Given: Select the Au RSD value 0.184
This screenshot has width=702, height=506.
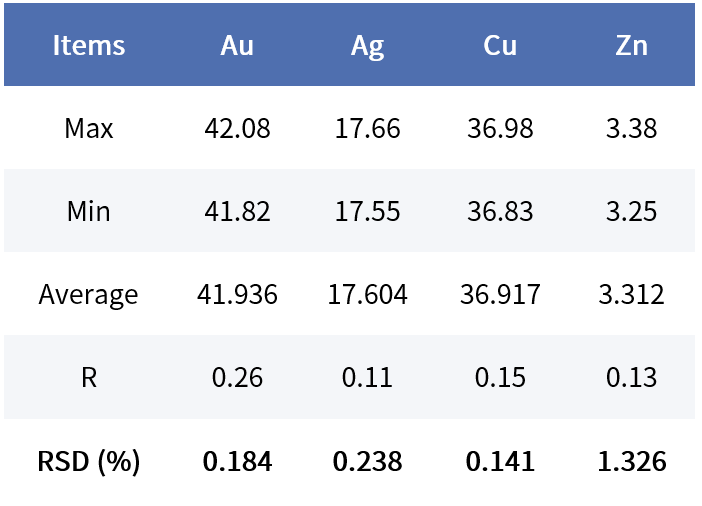Looking at the screenshot, I should coord(237,461).
